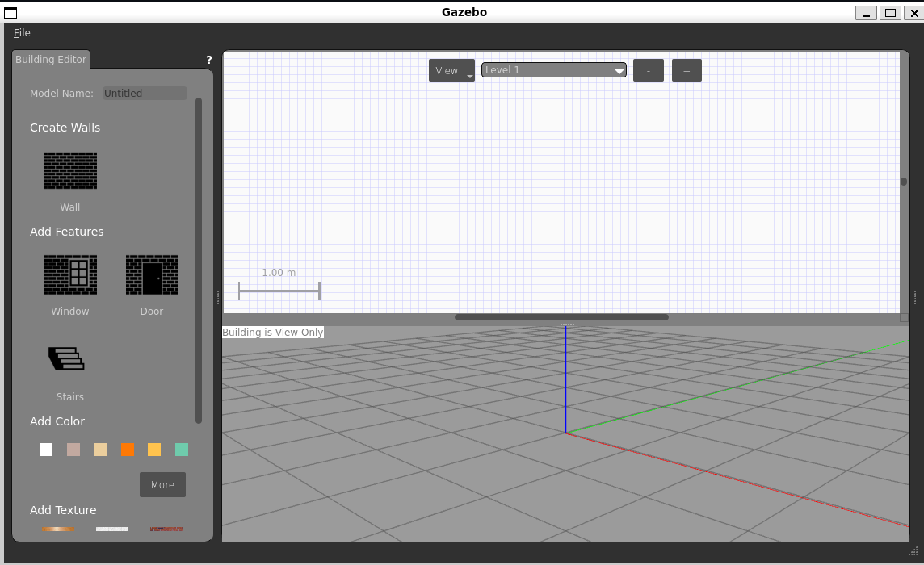Open the View dropdown menu
924x565 pixels.
click(x=451, y=70)
